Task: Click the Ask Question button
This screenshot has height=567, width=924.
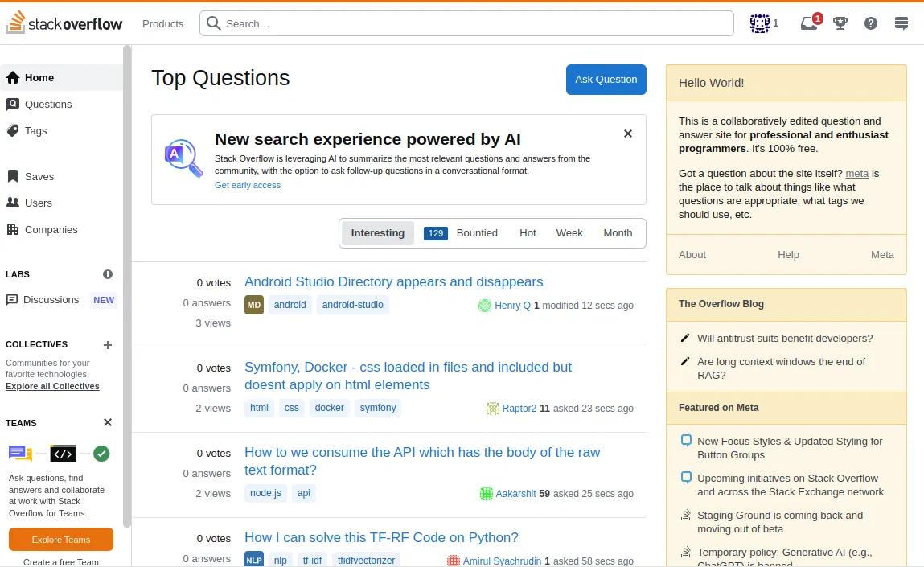Action: point(606,80)
